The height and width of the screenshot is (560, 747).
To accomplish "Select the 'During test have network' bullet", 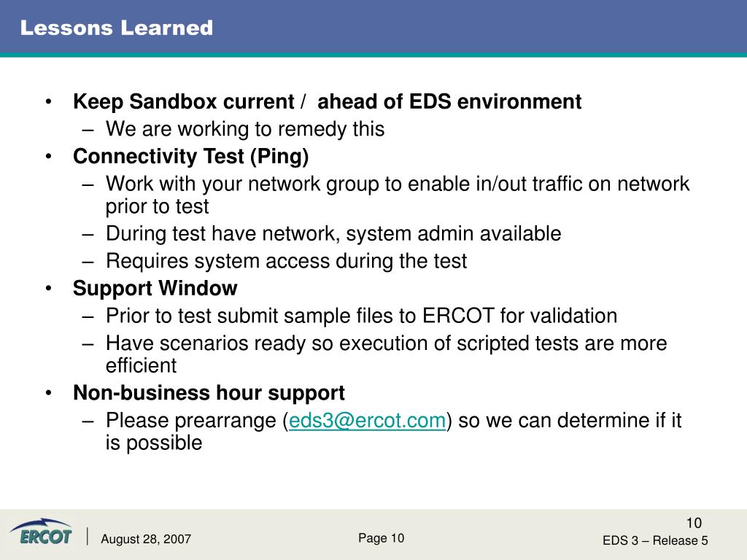I will pyautogui.click(x=333, y=234).
